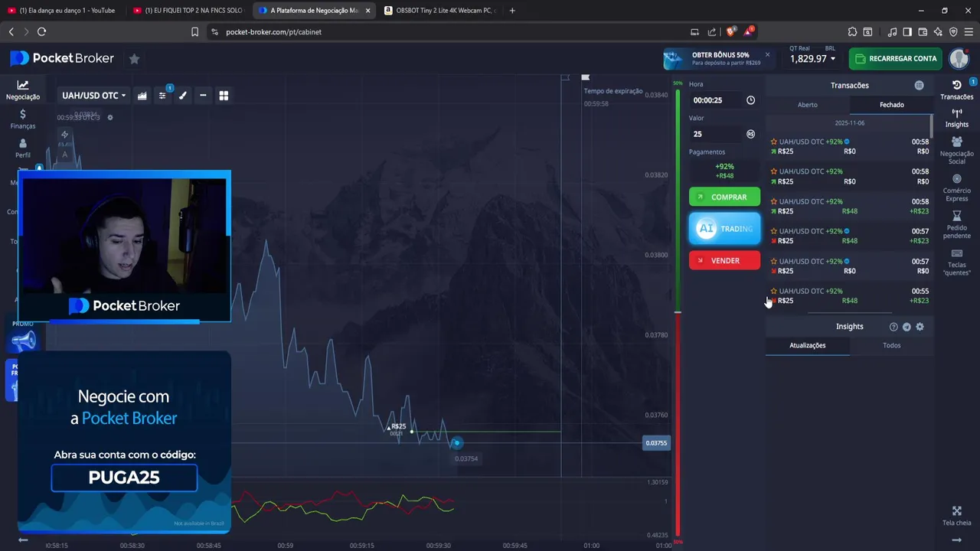
Task: Bookmark this page in address bar
Action: point(194,31)
